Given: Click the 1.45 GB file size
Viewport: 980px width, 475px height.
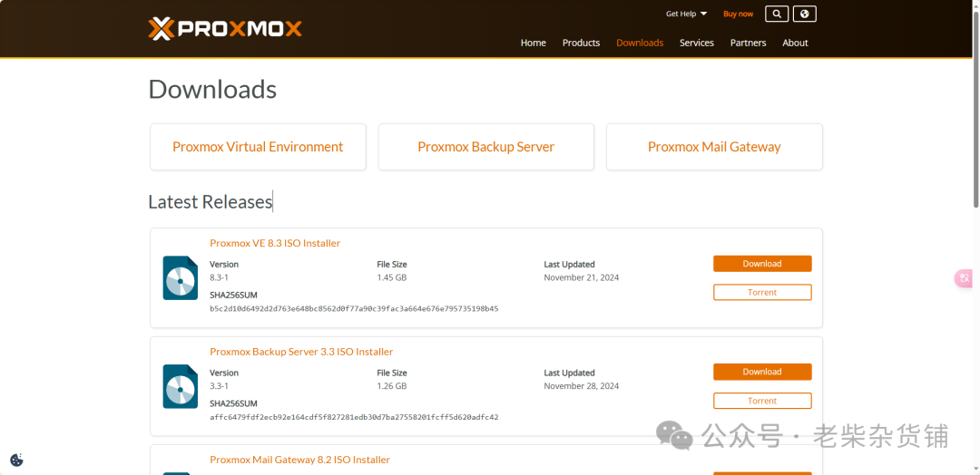Looking at the screenshot, I should click(392, 277).
